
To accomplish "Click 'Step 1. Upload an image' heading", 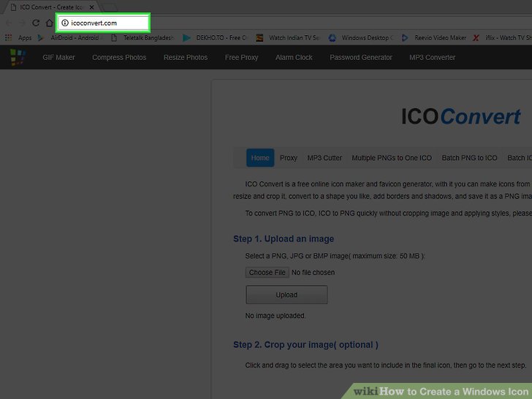I will tap(284, 239).
